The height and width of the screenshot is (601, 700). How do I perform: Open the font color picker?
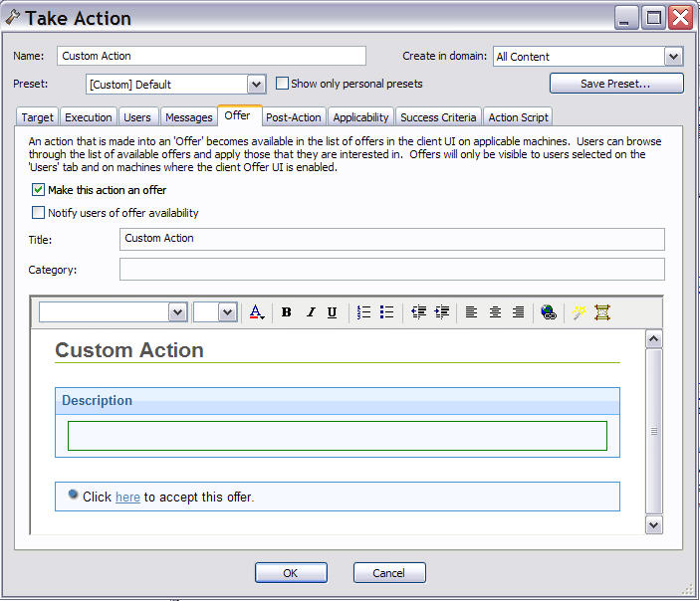click(x=256, y=312)
